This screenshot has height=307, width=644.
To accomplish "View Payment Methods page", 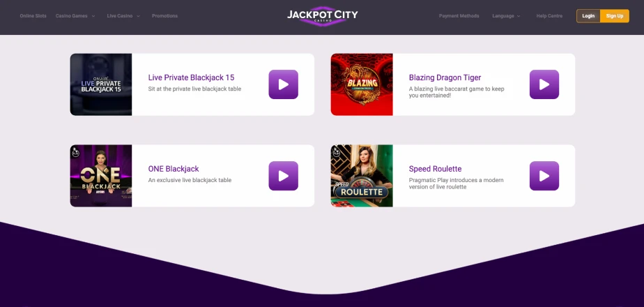I will coord(459,16).
